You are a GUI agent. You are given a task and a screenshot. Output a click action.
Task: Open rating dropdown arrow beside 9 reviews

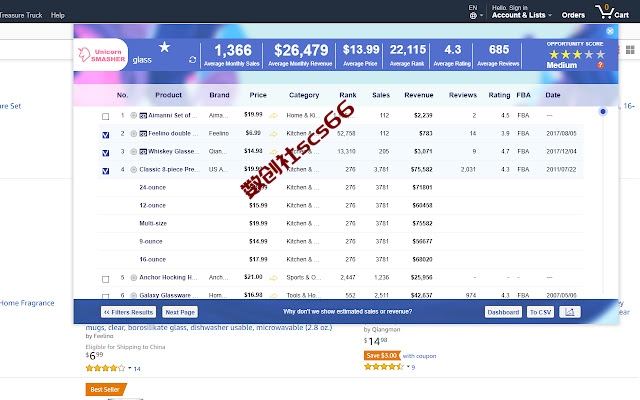pyautogui.click(x=408, y=367)
